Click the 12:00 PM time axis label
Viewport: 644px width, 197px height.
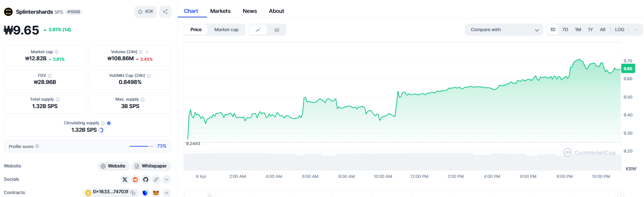pos(419,177)
